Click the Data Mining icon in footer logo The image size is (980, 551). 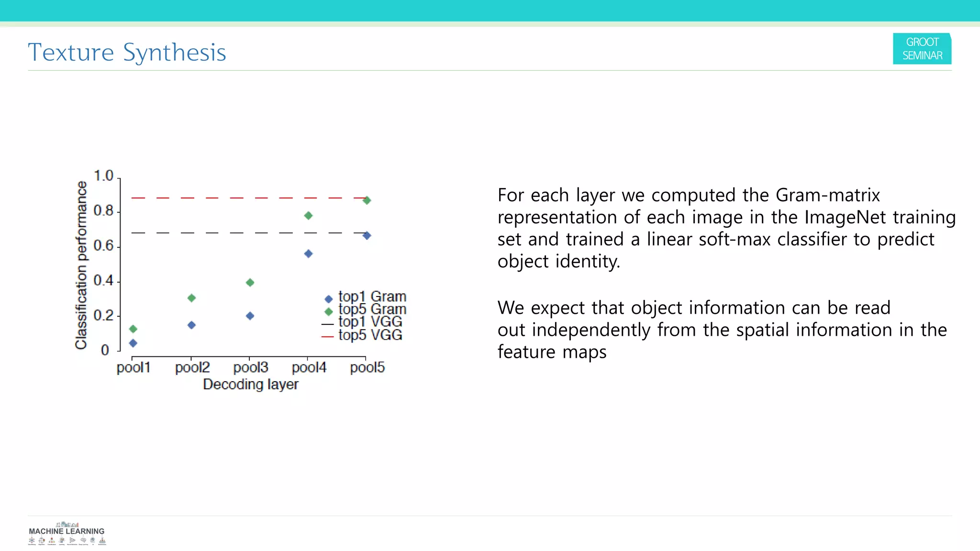[x=32, y=540]
